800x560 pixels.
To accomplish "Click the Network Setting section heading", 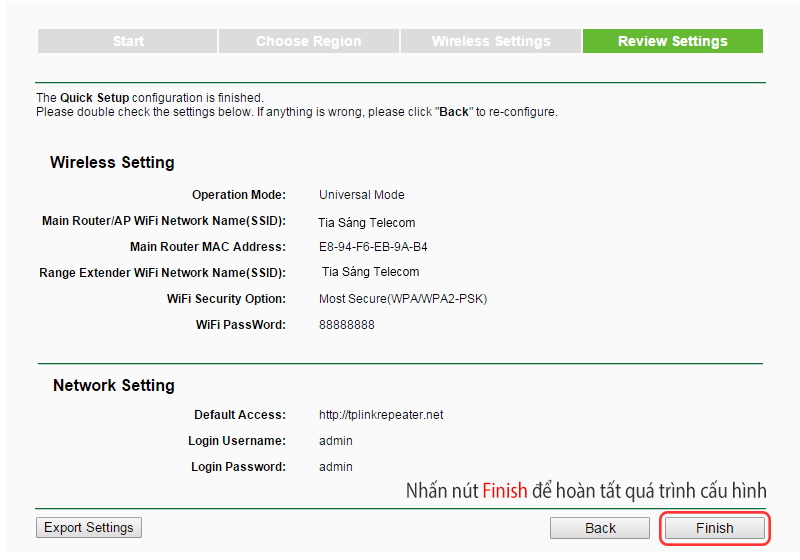I will [113, 386].
